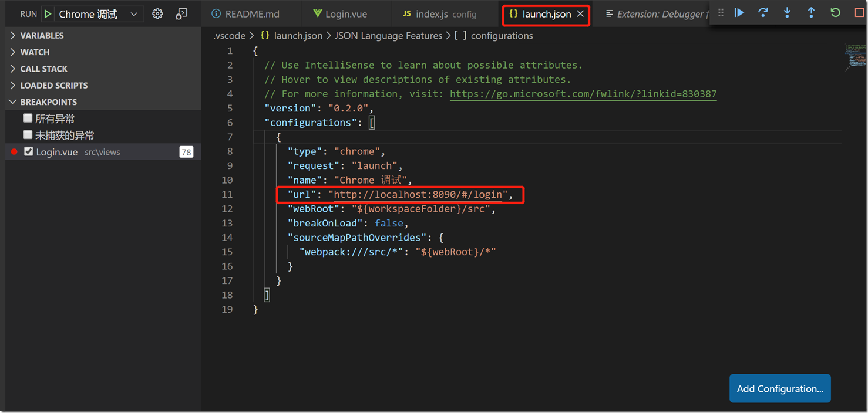Viewport: 868px width, 413px height.
Task: Click the red breakpoint dot beside Login.vue
Action: (x=14, y=151)
